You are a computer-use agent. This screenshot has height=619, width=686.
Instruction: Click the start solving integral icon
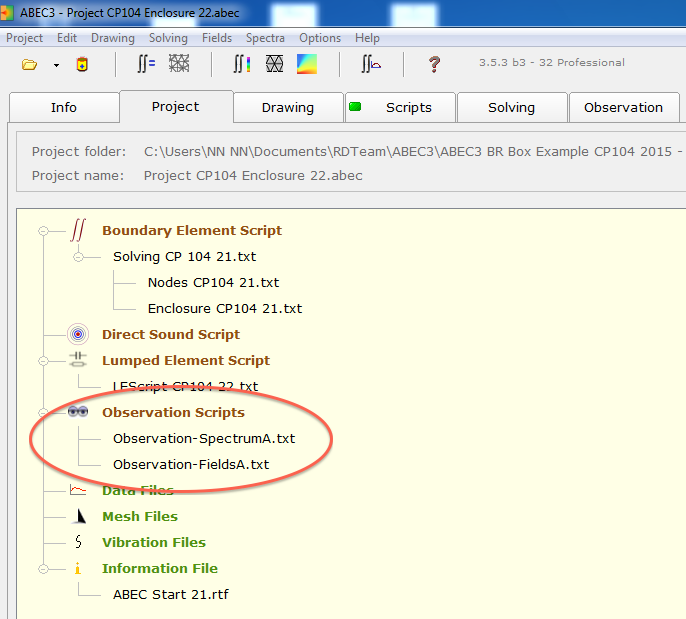(x=146, y=64)
